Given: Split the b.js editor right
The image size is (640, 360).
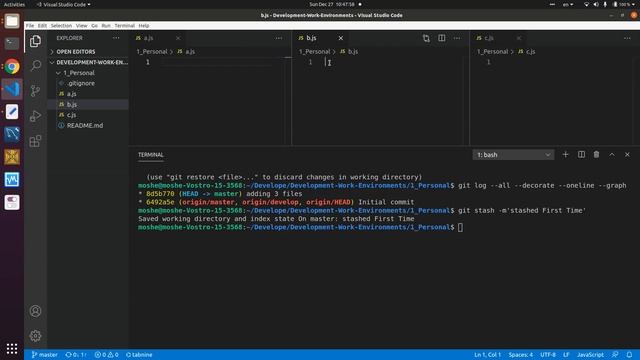Looking at the screenshot, I should [442, 38].
